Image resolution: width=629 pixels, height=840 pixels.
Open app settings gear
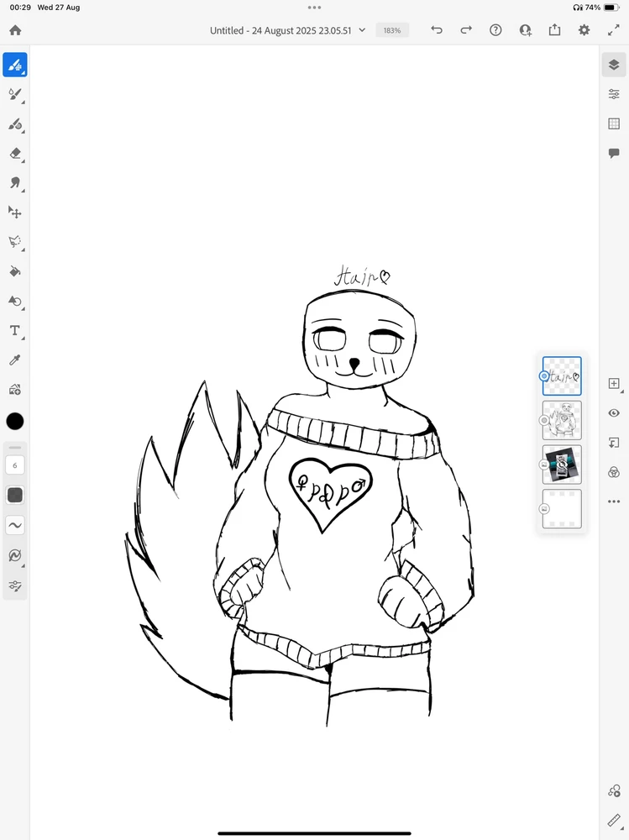point(584,30)
